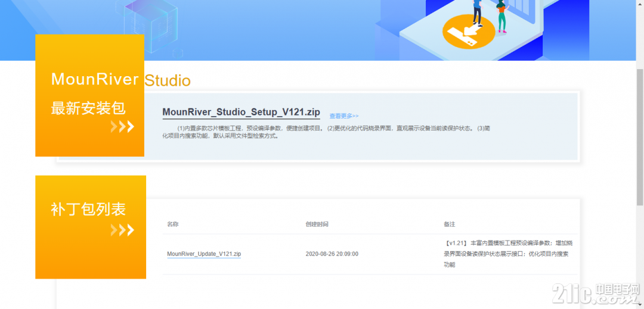Click arrows icon under 最新安装包
Image resolution: width=644 pixels, height=309 pixels.
click(x=122, y=127)
